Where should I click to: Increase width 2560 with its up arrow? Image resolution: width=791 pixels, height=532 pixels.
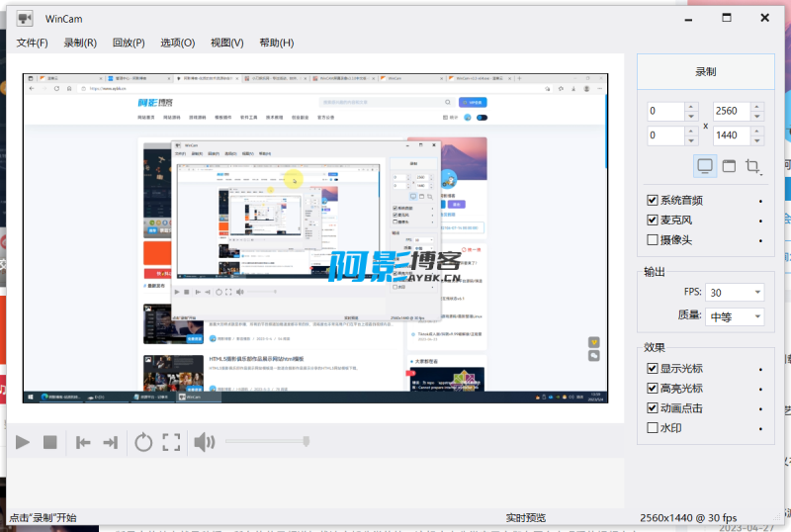(757, 107)
